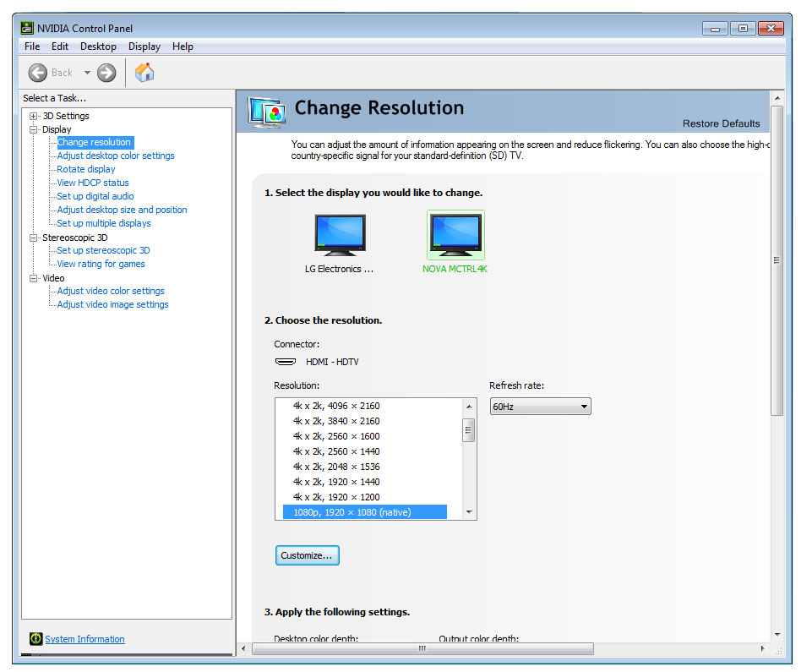Open the Refresh rate dropdown
This screenshot has height=672, width=812.
(540, 407)
